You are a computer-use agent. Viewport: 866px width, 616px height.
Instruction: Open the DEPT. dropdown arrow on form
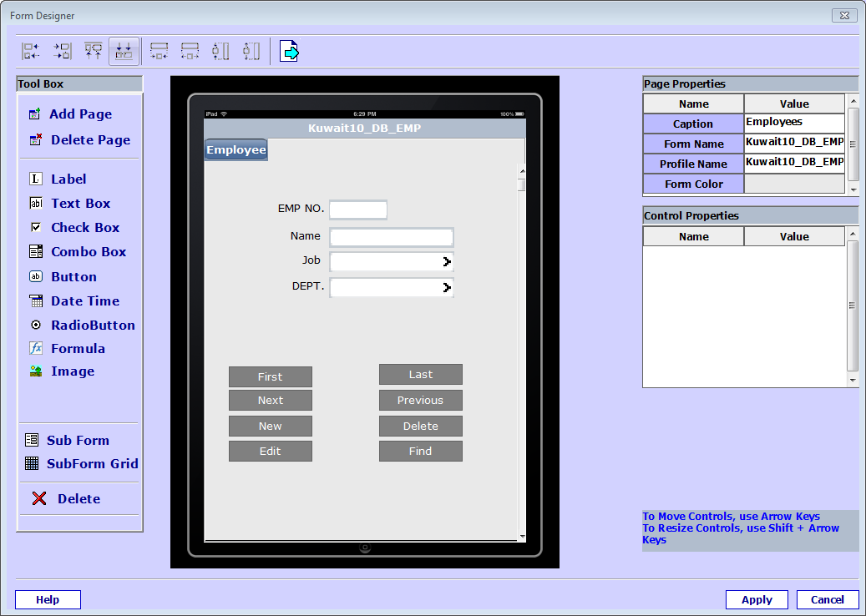pos(447,288)
